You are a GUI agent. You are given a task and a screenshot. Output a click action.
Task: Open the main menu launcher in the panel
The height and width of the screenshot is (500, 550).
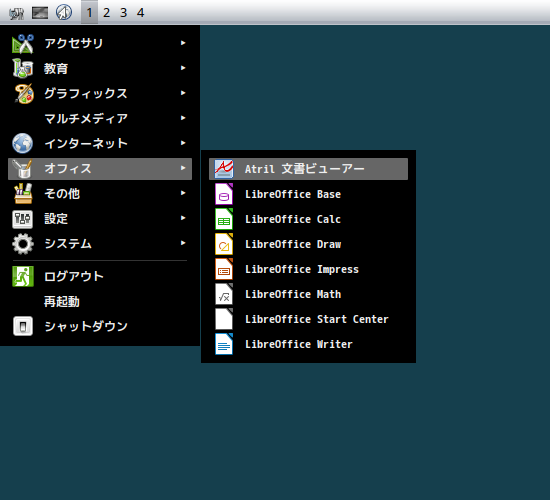[16, 13]
